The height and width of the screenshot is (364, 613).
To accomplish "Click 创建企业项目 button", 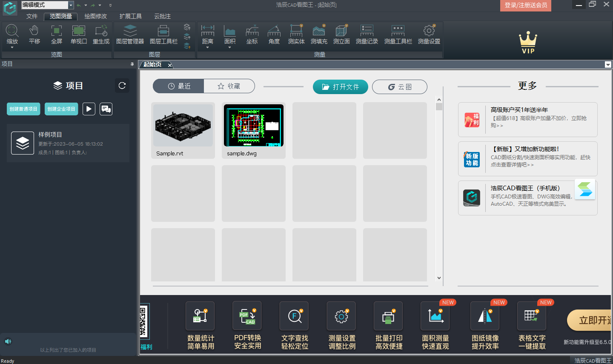I will [x=61, y=109].
